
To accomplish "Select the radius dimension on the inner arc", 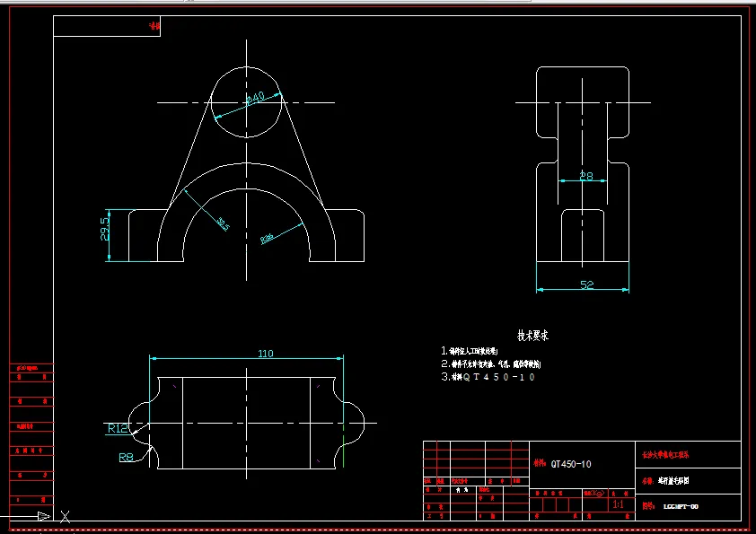I will pyautogui.click(x=267, y=238).
